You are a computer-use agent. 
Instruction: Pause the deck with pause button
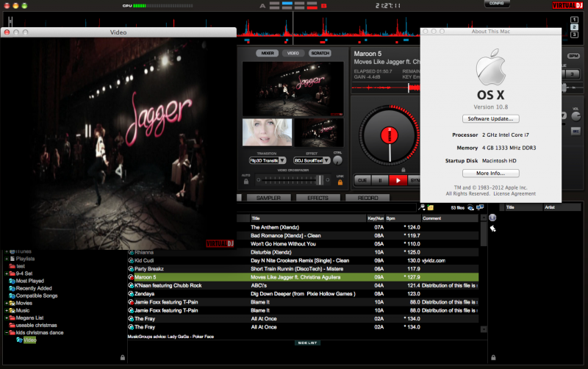(x=380, y=180)
